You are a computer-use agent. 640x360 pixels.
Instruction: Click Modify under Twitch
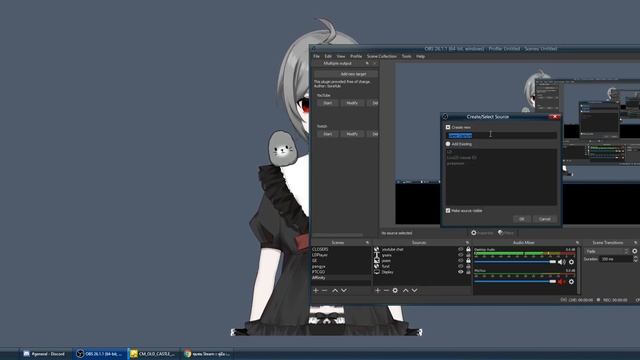tap(352, 134)
